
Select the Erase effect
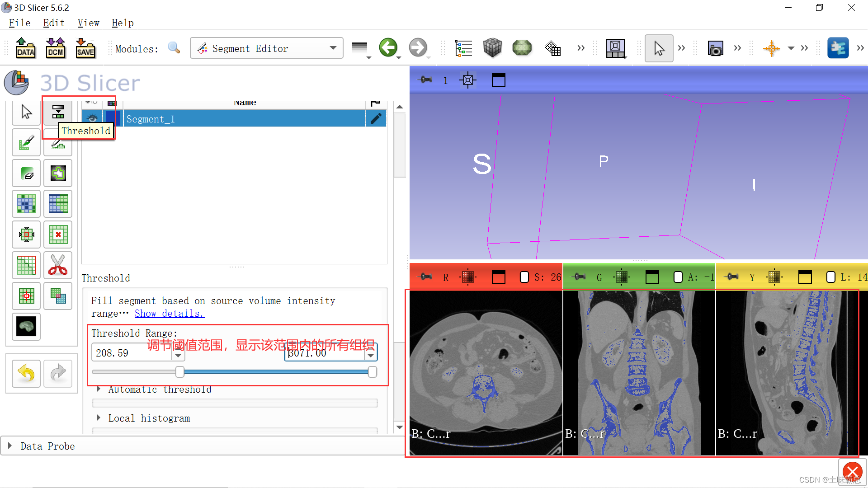point(26,173)
